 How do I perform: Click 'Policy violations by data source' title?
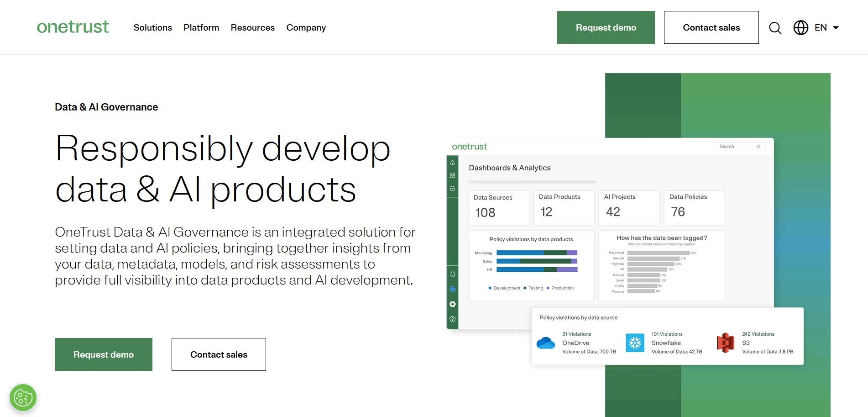click(x=578, y=317)
